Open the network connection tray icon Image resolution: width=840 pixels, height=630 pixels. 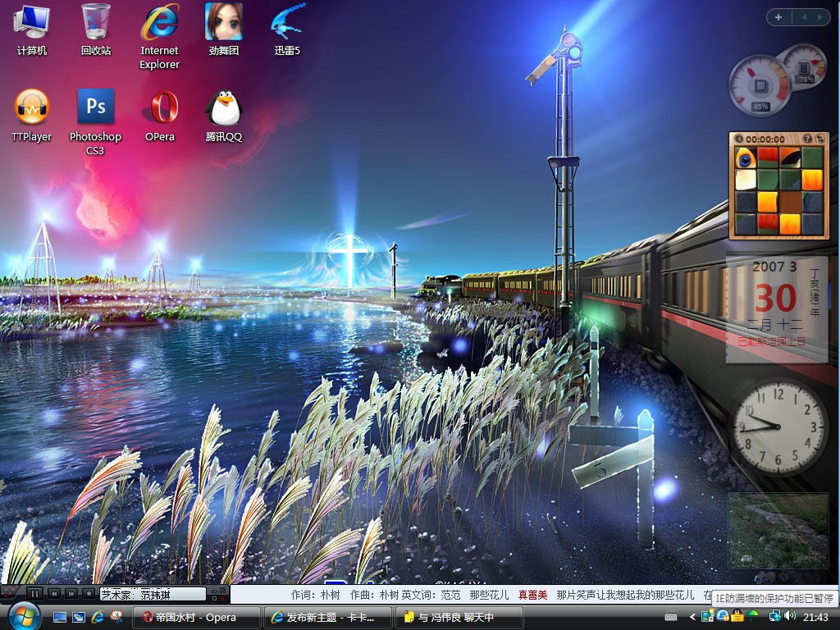(775, 617)
